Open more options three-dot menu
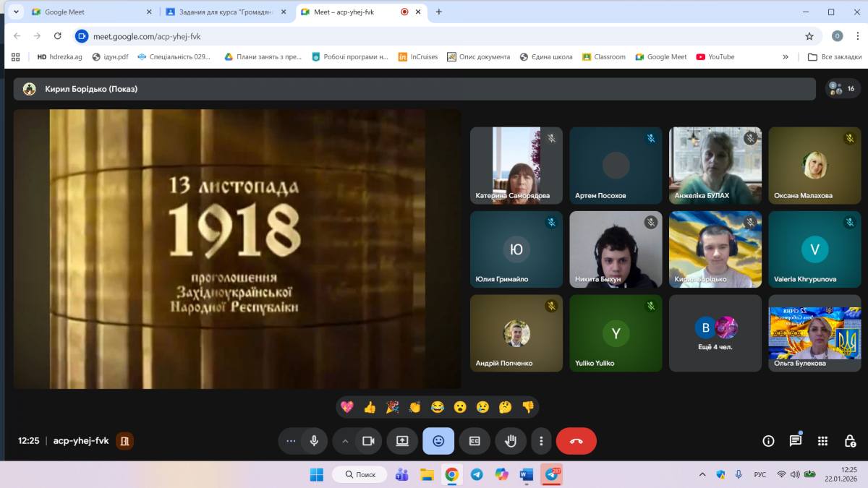 tap(541, 441)
